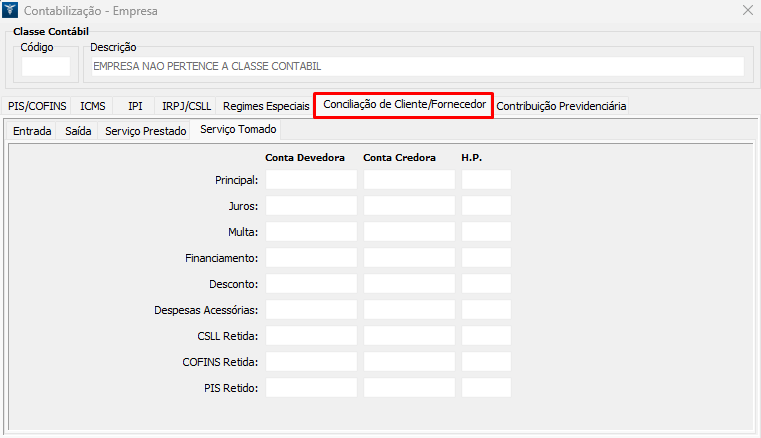Screen dimensions: 761x438
Task: Focus the Descrição text field
Action: pos(416,67)
